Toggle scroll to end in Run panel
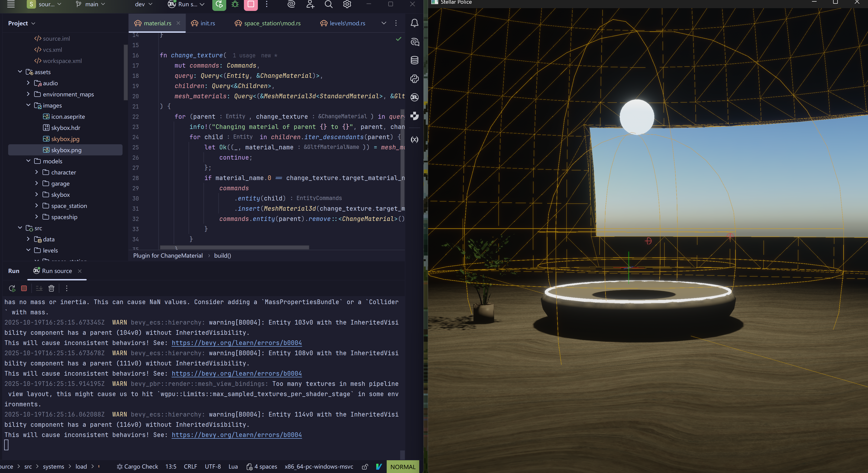The image size is (868, 473). click(39, 288)
